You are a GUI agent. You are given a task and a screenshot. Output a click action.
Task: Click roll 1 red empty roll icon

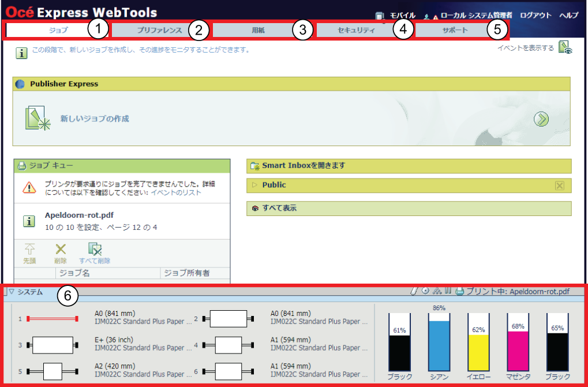53,319
